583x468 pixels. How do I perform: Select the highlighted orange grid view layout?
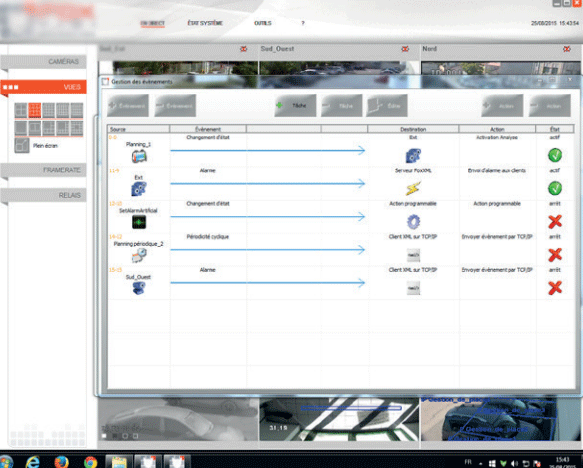[x=35, y=110]
